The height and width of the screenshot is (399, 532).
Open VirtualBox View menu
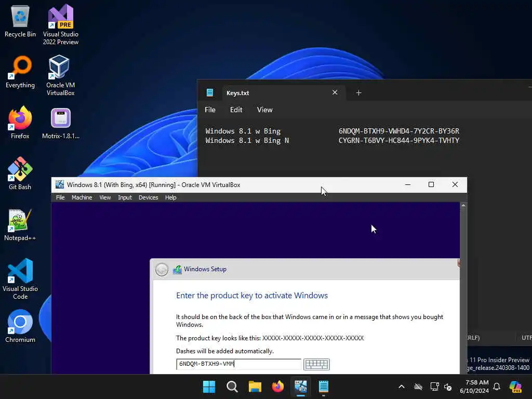105,197
